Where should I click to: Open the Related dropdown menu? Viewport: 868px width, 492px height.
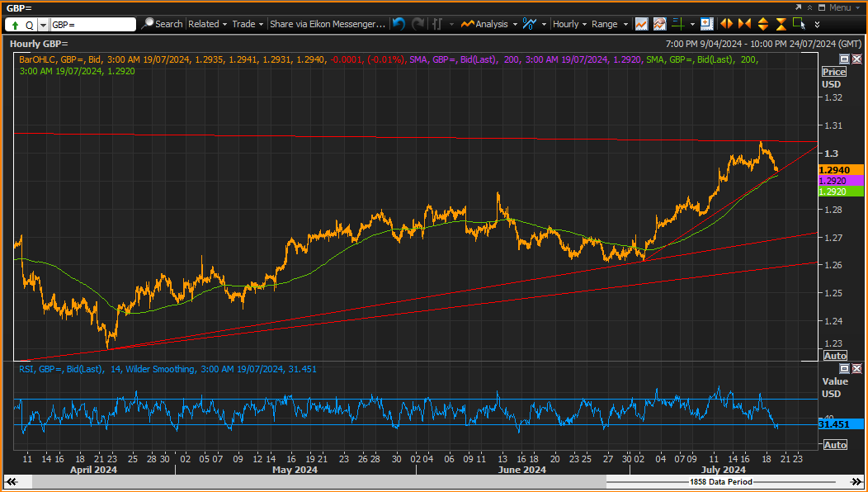pos(208,24)
